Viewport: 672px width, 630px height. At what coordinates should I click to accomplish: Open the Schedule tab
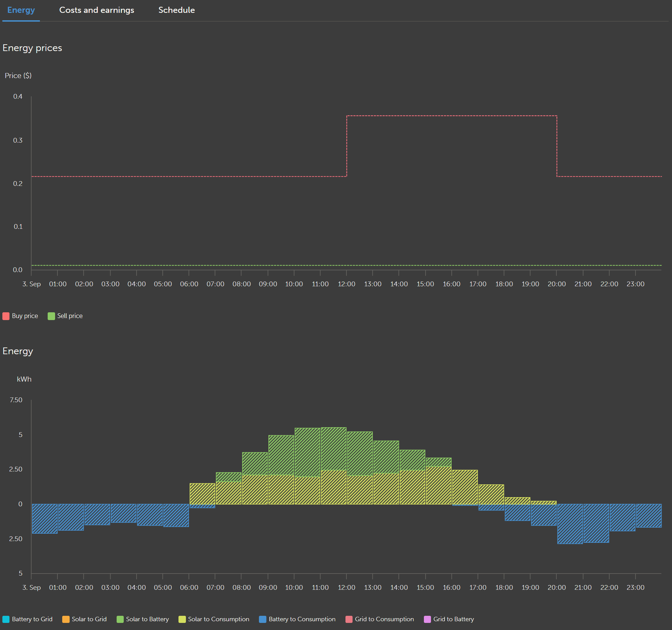coord(176,10)
